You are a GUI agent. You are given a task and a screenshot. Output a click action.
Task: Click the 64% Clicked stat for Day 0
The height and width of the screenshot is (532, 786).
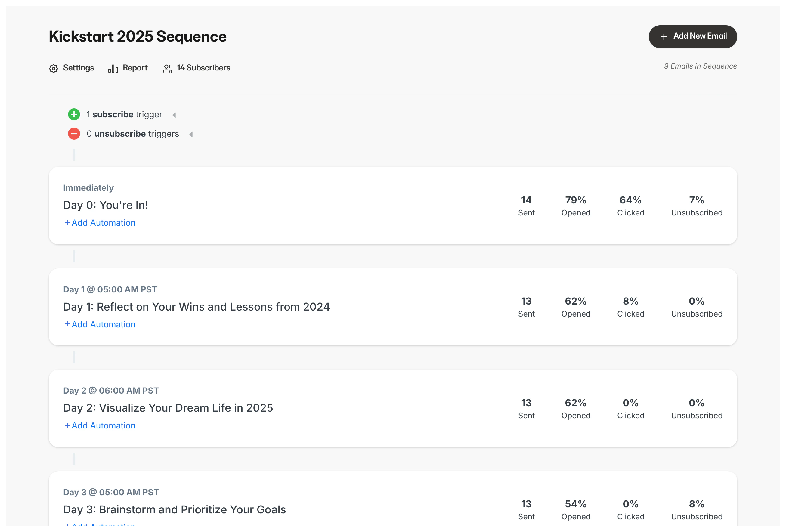[x=630, y=205]
